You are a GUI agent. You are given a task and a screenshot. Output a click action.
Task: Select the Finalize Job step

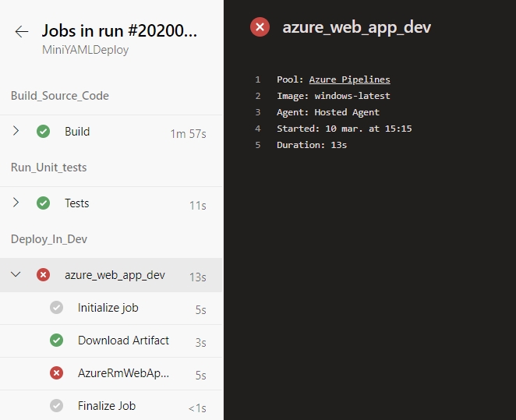coord(111,405)
